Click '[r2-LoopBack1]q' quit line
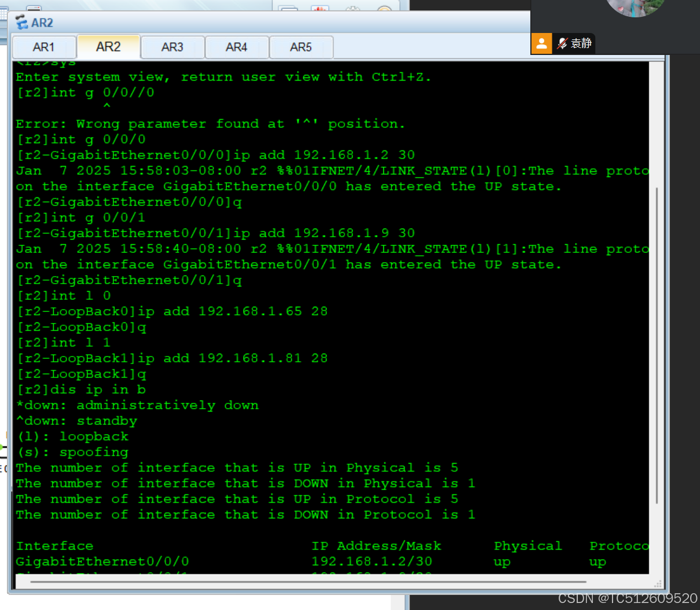This screenshot has width=700, height=610. 81,374
